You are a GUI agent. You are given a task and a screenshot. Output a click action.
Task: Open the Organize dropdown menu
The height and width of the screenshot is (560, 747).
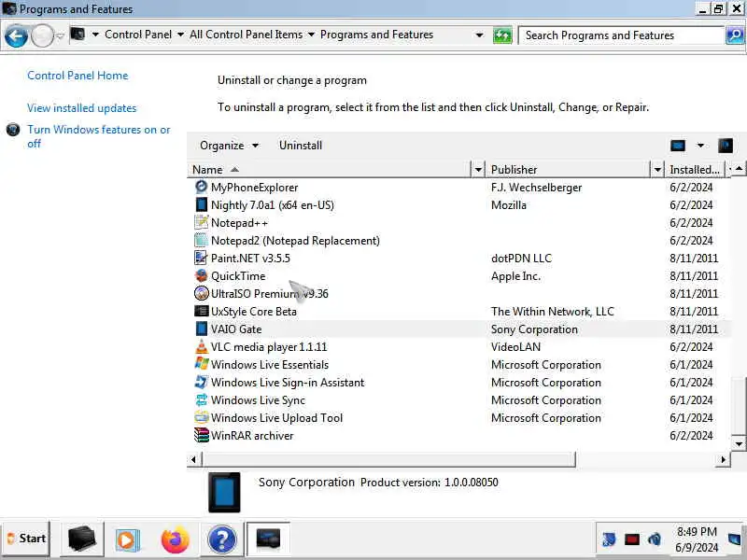coord(229,146)
